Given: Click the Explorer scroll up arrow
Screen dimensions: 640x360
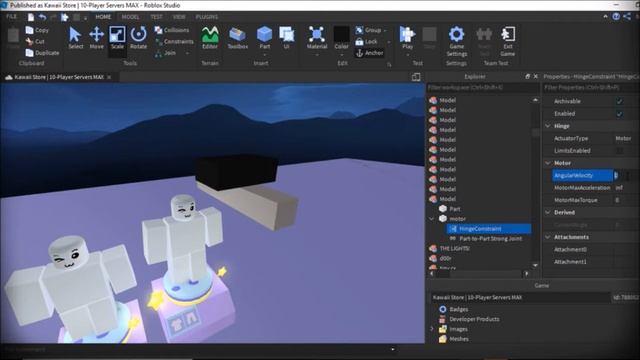Looking at the screenshot, I should pyautogui.click(x=535, y=100).
